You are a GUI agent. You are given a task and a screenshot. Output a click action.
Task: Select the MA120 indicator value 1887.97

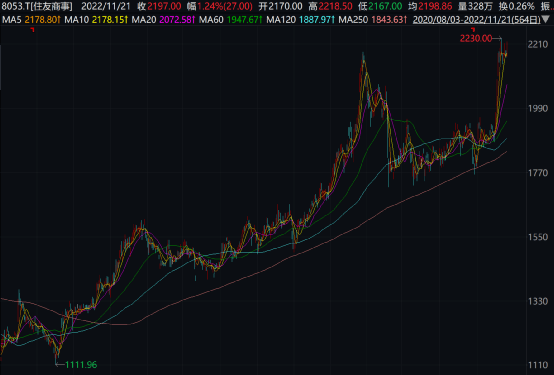pyautogui.click(x=317, y=20)
